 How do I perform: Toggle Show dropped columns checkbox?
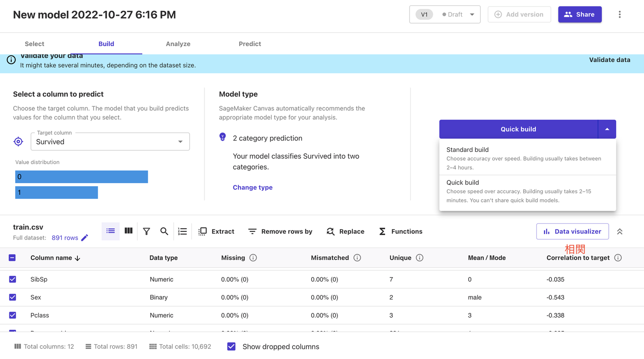(231, 346)
